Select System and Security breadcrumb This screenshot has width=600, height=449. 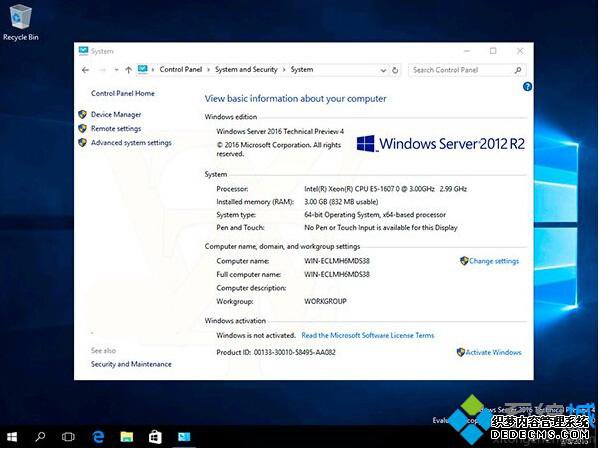point(246,70)
